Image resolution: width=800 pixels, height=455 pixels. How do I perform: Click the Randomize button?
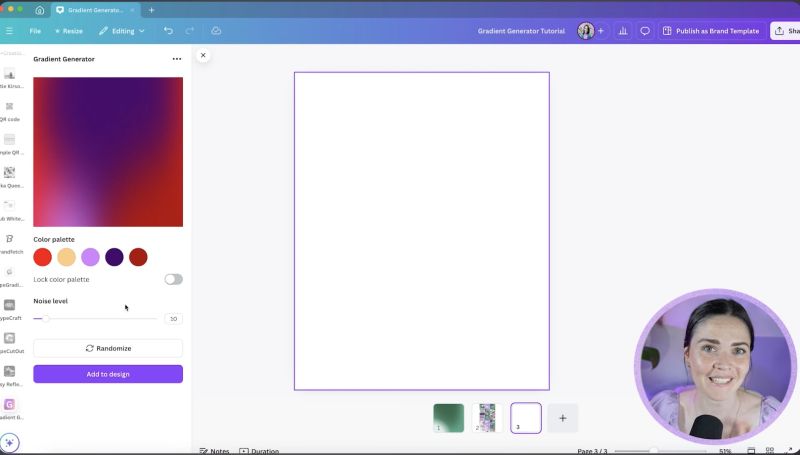(x=108, y=348)
